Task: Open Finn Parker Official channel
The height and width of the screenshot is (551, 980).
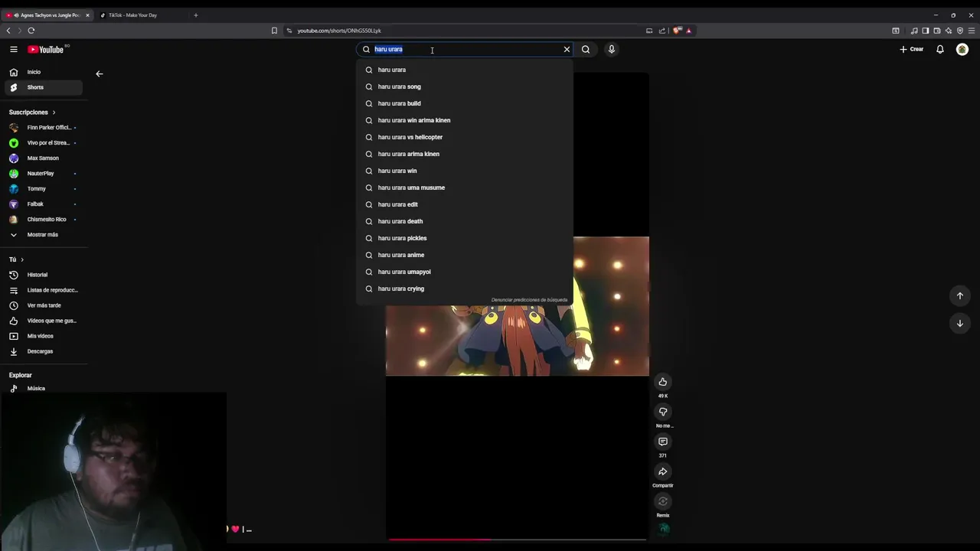Action: coord(44,127)
